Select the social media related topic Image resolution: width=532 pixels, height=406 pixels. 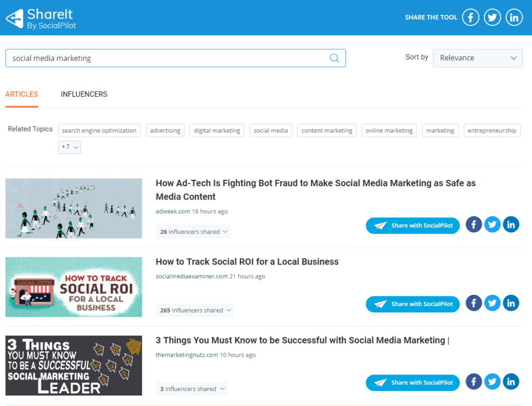271,130
